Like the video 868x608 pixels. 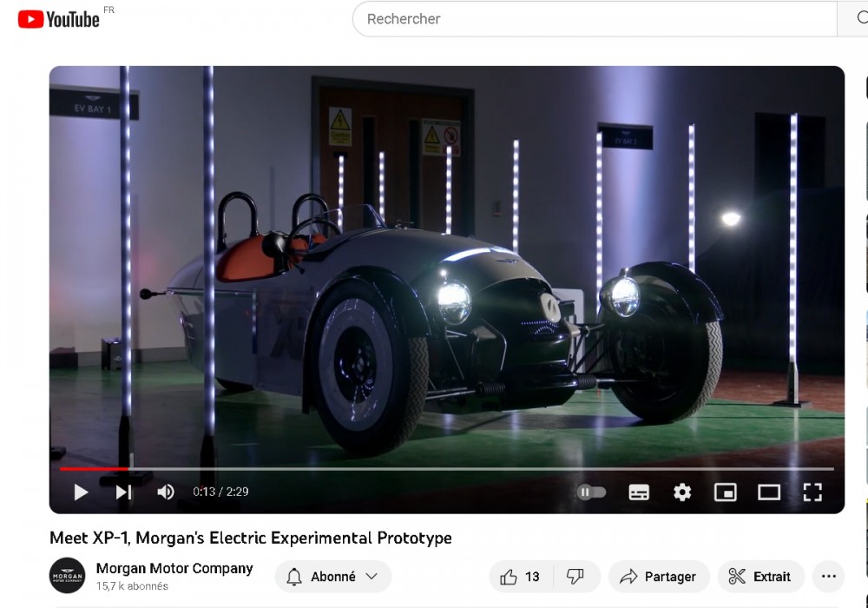tap(521, 577)
